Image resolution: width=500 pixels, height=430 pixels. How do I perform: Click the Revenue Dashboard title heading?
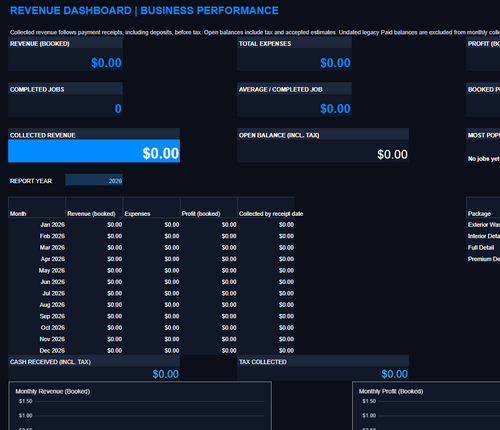click(144, 11)
